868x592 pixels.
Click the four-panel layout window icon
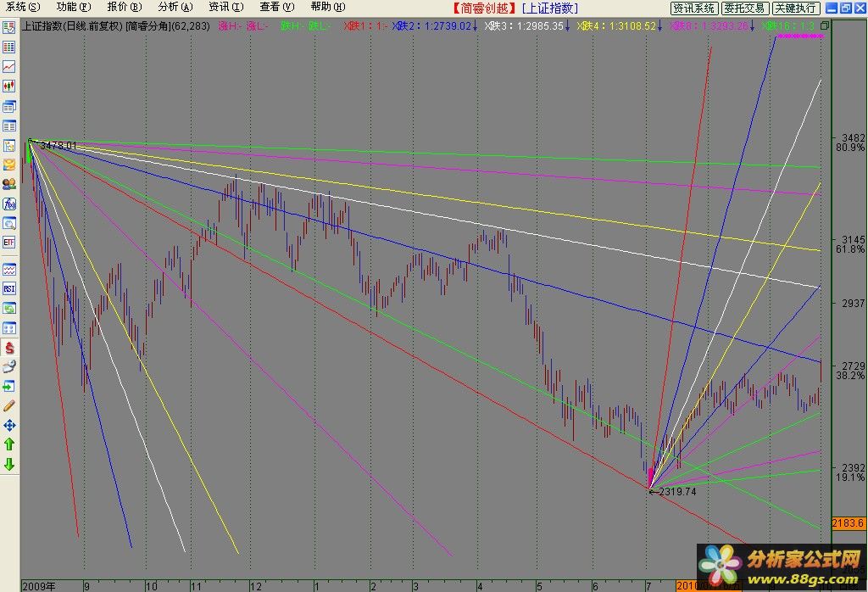pos(8,328)
